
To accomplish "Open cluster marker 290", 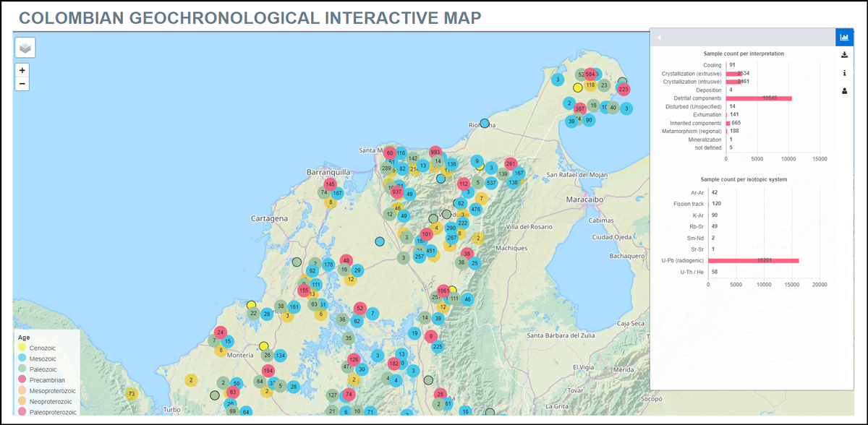I will point(451,228).
